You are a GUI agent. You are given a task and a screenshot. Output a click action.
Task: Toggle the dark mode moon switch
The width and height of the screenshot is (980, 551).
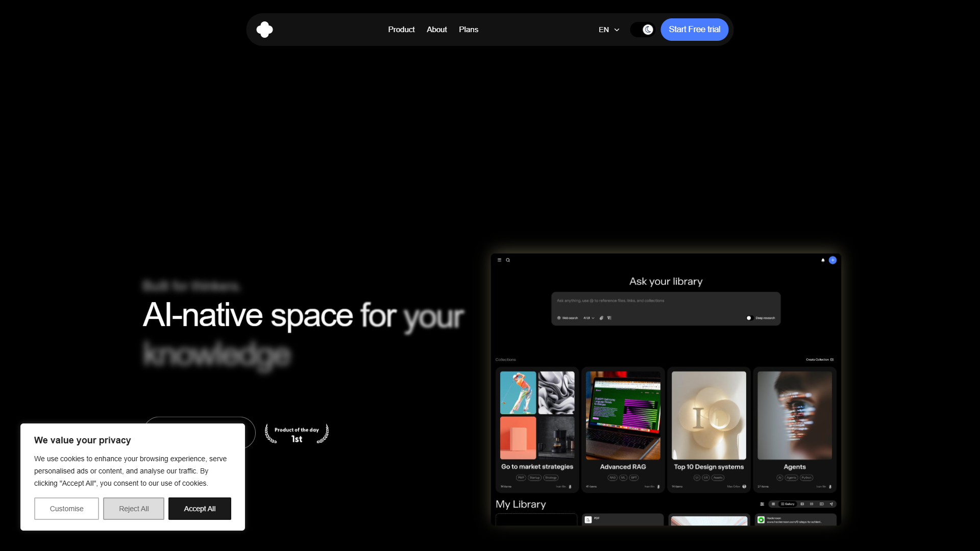(x=643, y=30)
